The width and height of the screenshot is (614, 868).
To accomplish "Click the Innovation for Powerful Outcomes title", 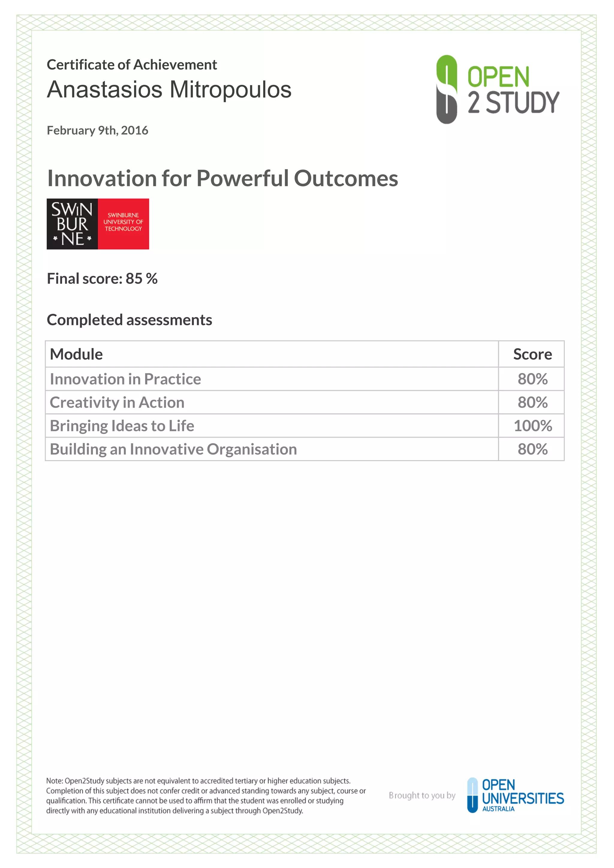I will coord(222,178).
